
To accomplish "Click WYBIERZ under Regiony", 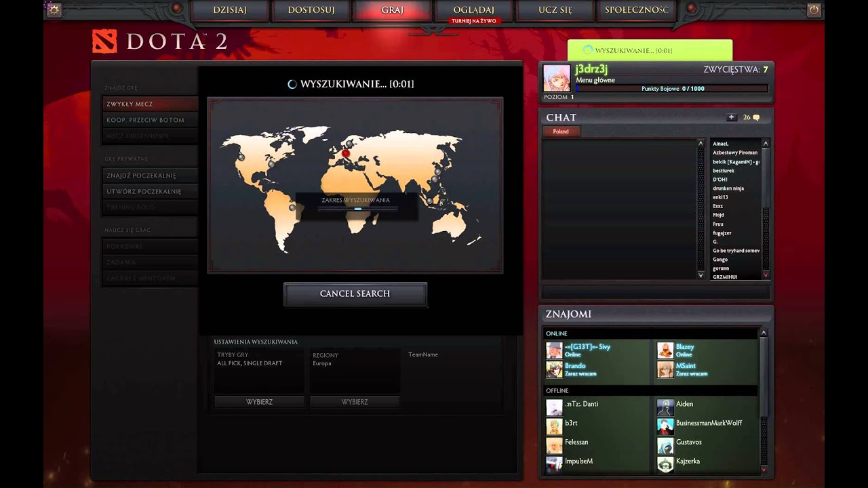I will [x=355, y=402].
